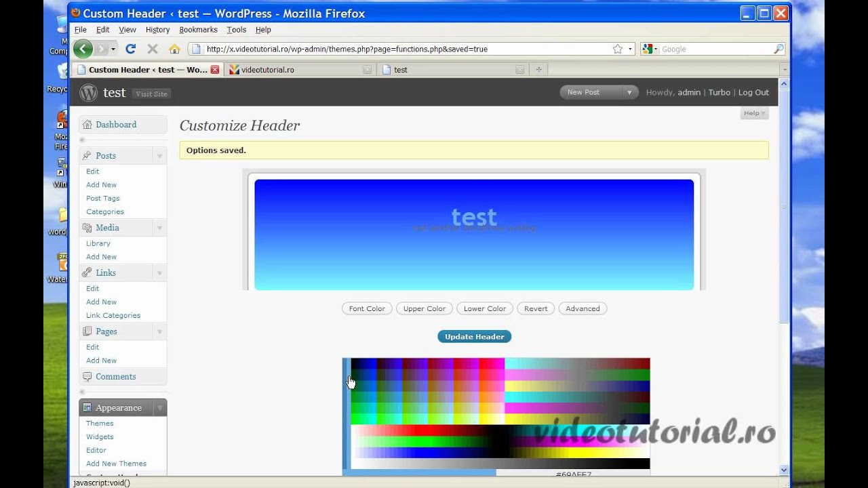Open the View menu
The image size is (868, 488).
pyautogui.click(x=127, y=30)
